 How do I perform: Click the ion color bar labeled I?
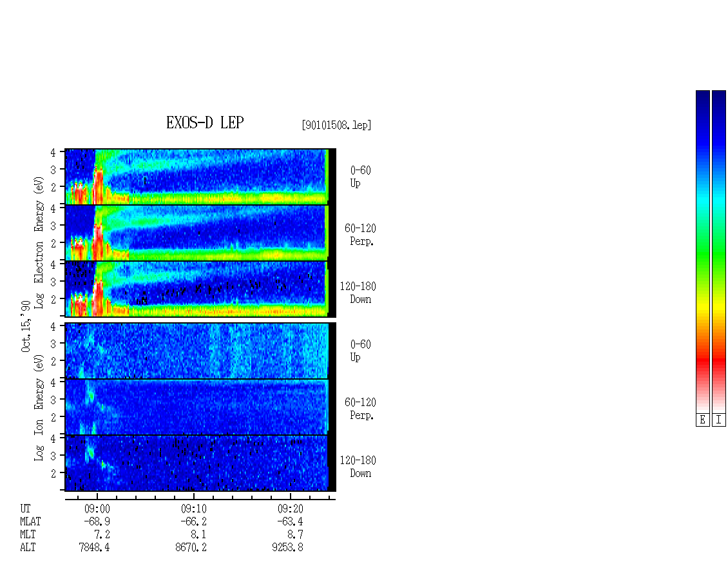tap(719, 251)
